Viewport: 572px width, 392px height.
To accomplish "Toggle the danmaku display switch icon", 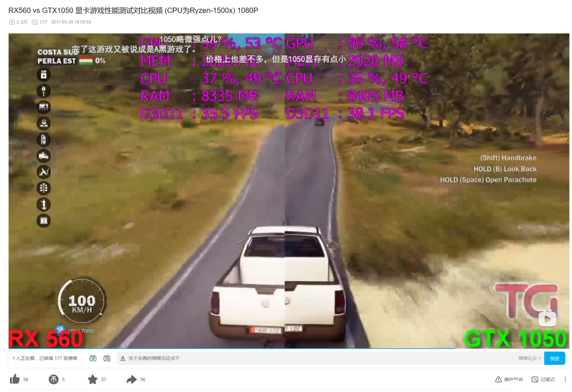I will click(x=93, y=358).
